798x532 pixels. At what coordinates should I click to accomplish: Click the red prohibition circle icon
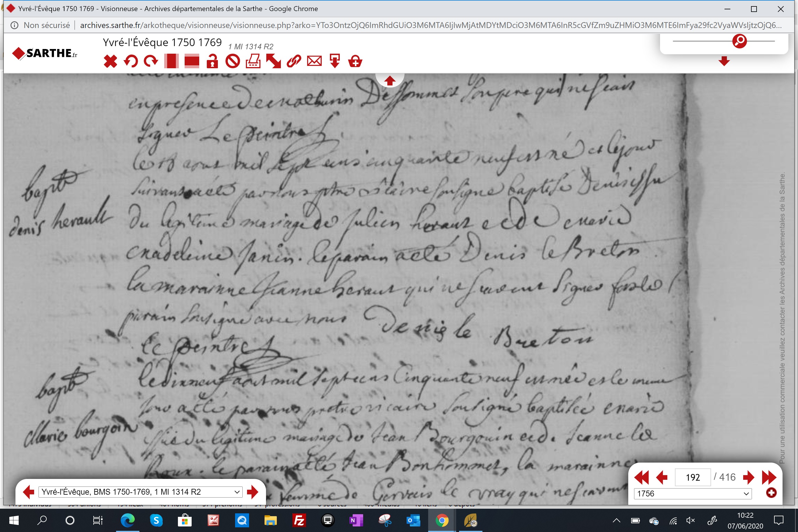click(233, 62)
